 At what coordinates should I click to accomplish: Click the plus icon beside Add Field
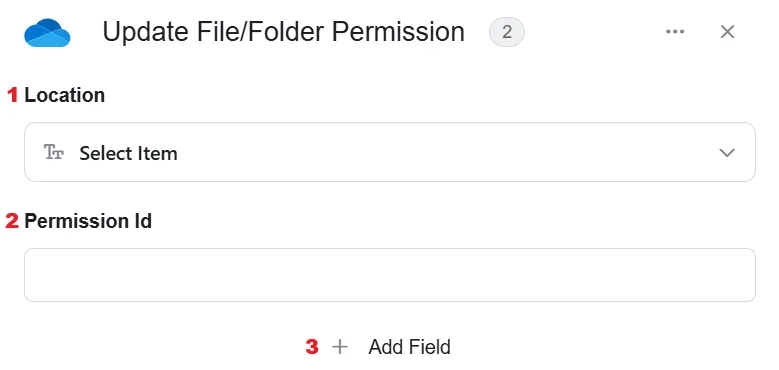(340, 347)
